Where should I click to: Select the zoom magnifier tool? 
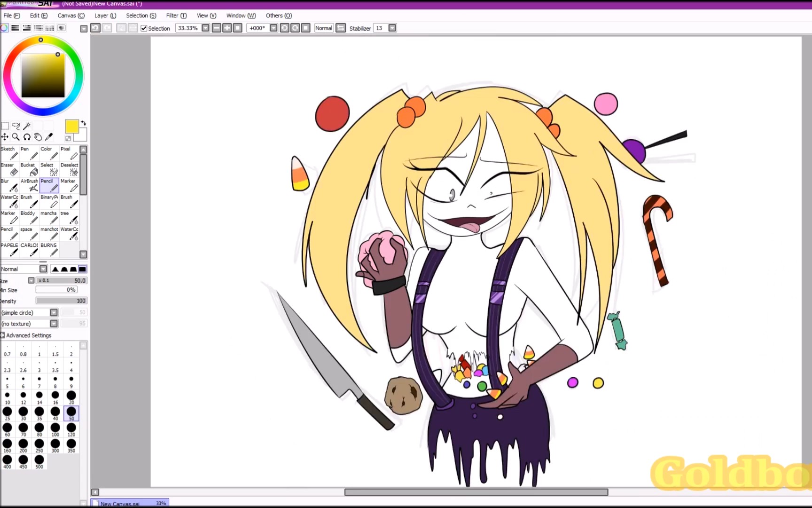pyautogui.click(x=16, y=137)
